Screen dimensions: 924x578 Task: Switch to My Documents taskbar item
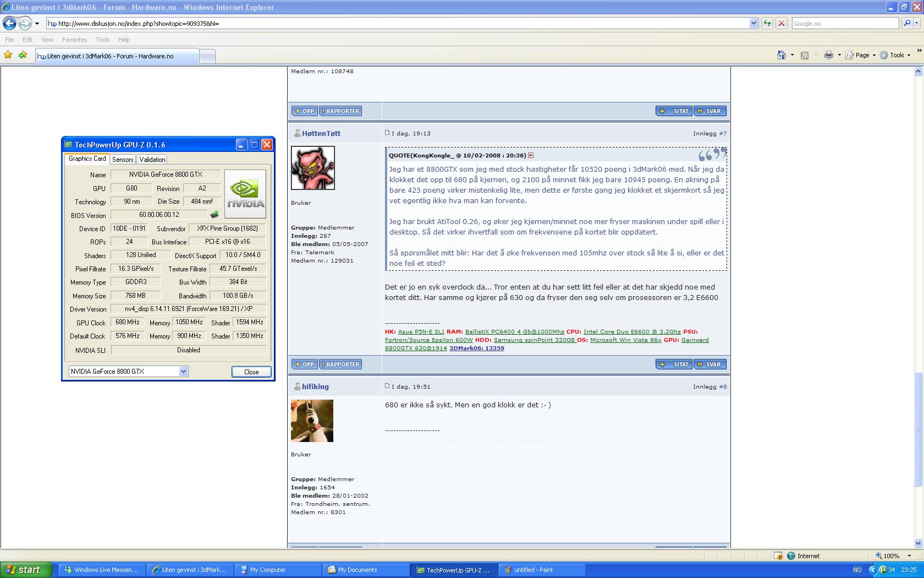(365, 570)
